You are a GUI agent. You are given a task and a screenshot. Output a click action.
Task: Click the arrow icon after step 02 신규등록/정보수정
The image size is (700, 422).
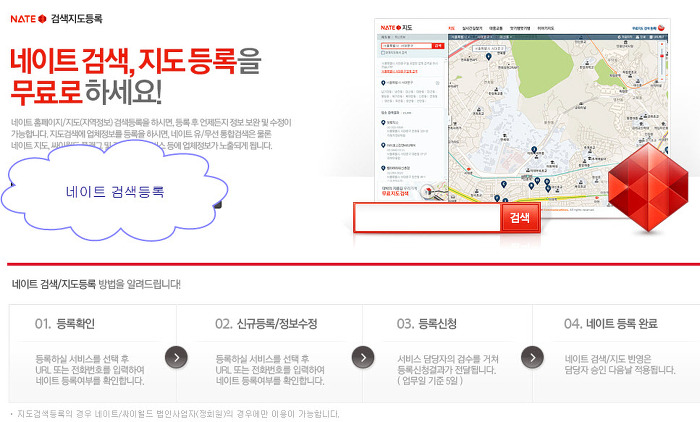[362, 357]
